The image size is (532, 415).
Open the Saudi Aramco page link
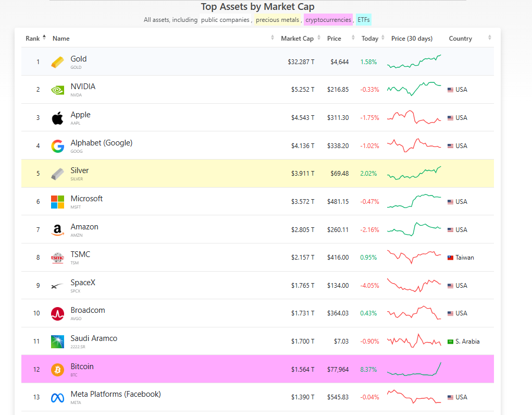tap(94, 338)
